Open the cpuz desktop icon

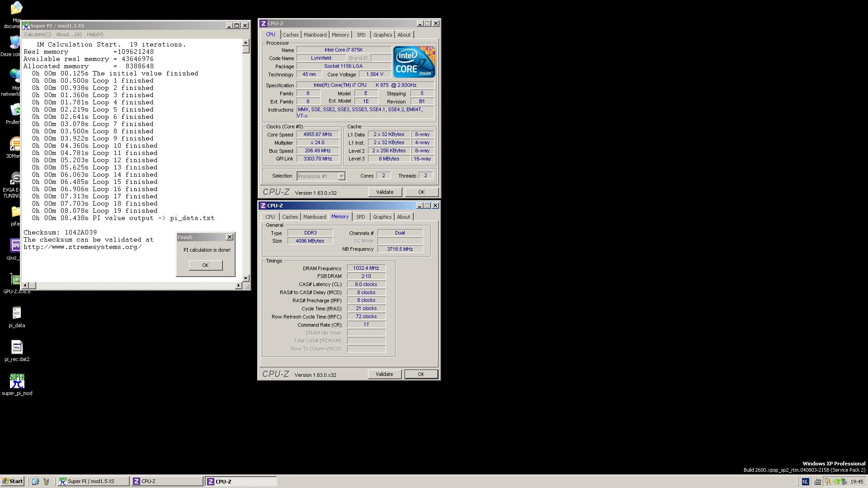(15, 245)
